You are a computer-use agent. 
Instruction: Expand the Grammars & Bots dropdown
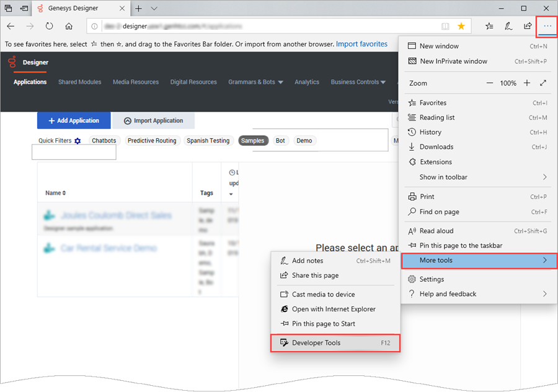[255, 82]
